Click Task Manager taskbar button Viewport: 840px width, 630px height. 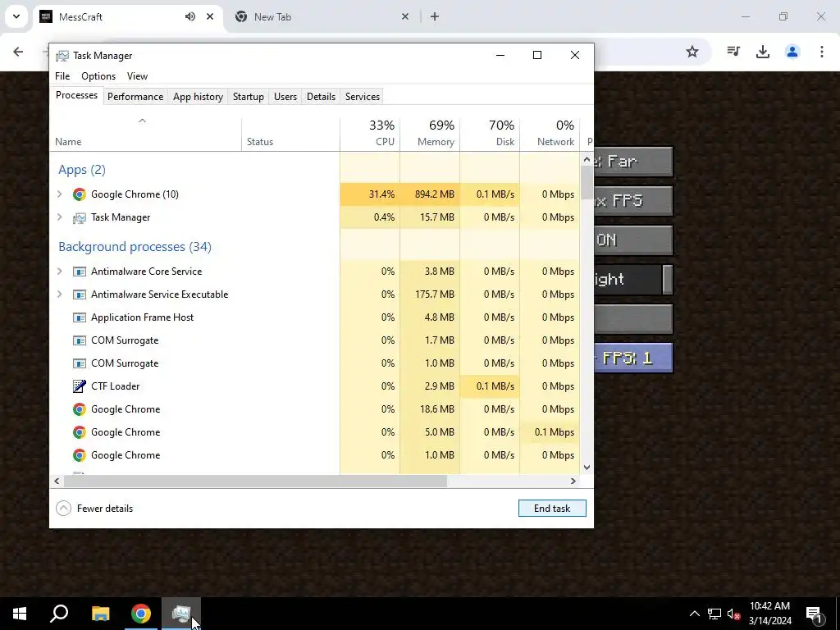tap(181, 614)
